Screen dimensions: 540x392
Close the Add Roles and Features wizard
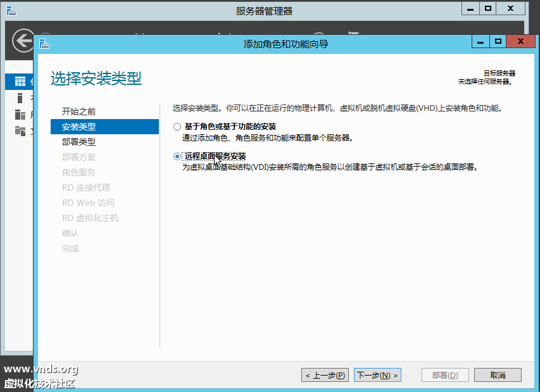tap(521, 41)
